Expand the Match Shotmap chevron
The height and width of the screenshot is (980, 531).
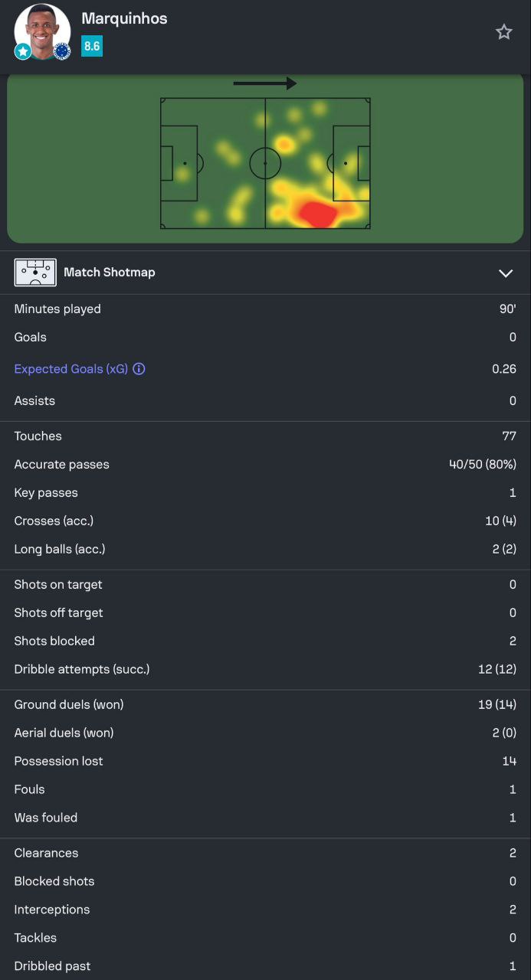pyautogui.click(x=505, y=273)
